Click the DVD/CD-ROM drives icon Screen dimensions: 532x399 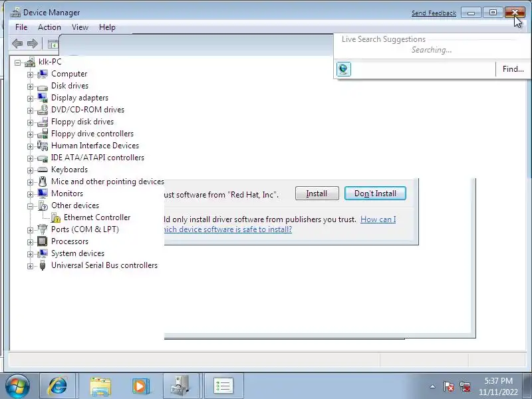tap(43, 110)
